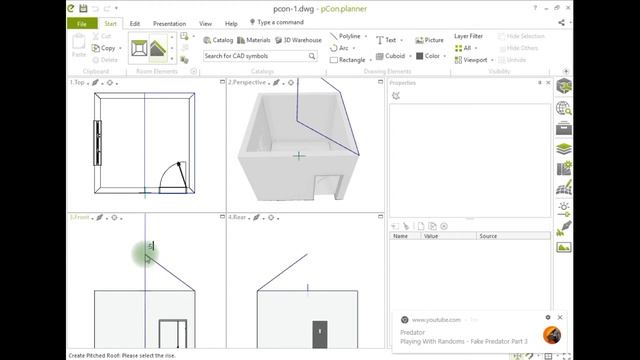Click the Name column header
The height and width of the screenshot is (360, 640).
click(405, 236)
